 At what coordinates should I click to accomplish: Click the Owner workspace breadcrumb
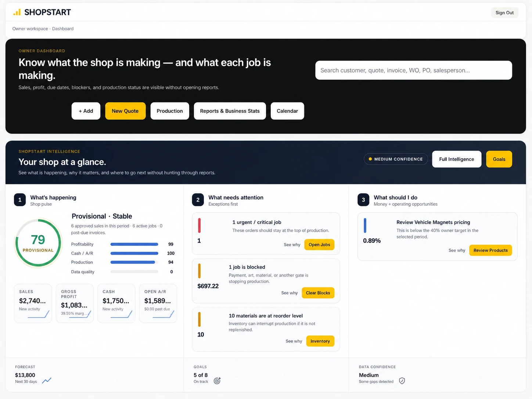click(30, 29)
